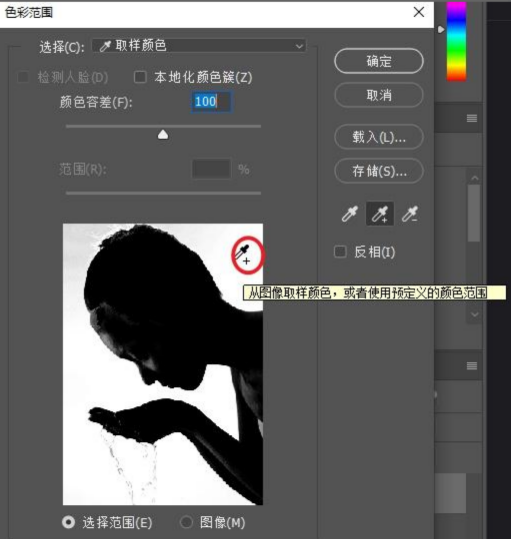511x539 pixels.
Task: Select the Add to Sample eyedropper
Action: pos(380,214)
